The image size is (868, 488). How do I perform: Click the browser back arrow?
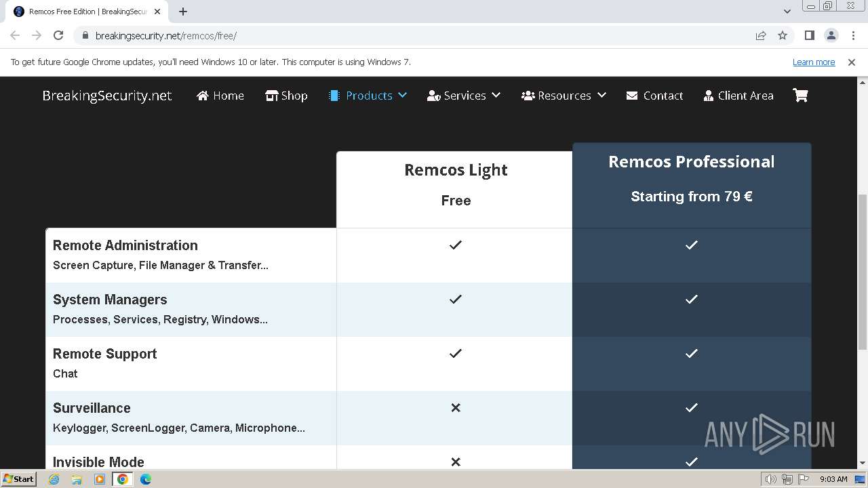pos(15,36)
